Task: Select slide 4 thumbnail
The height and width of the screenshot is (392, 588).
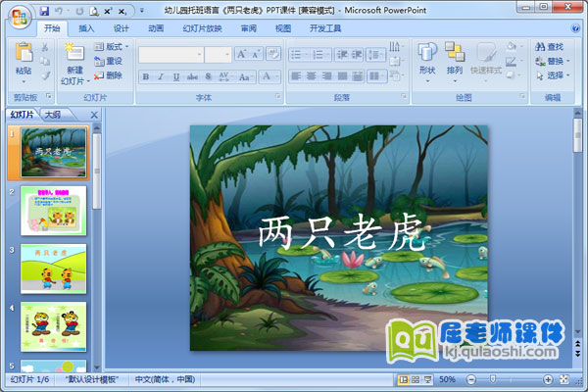Action: 53,326
